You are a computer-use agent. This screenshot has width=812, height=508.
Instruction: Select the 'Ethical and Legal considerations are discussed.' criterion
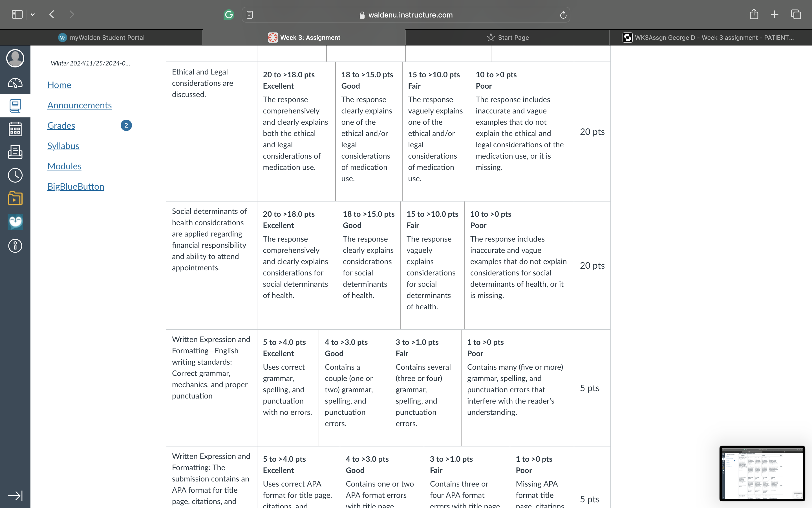coord(203,83)
